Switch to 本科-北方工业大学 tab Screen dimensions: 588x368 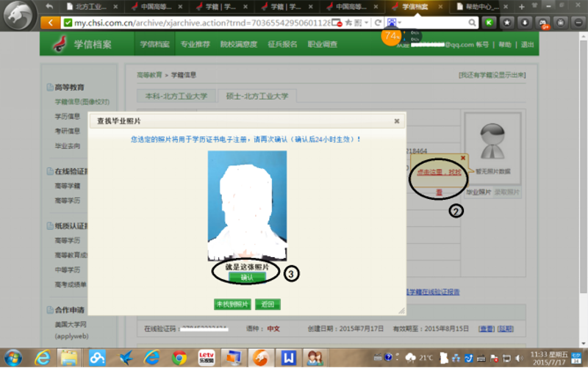tap(176, 96)
